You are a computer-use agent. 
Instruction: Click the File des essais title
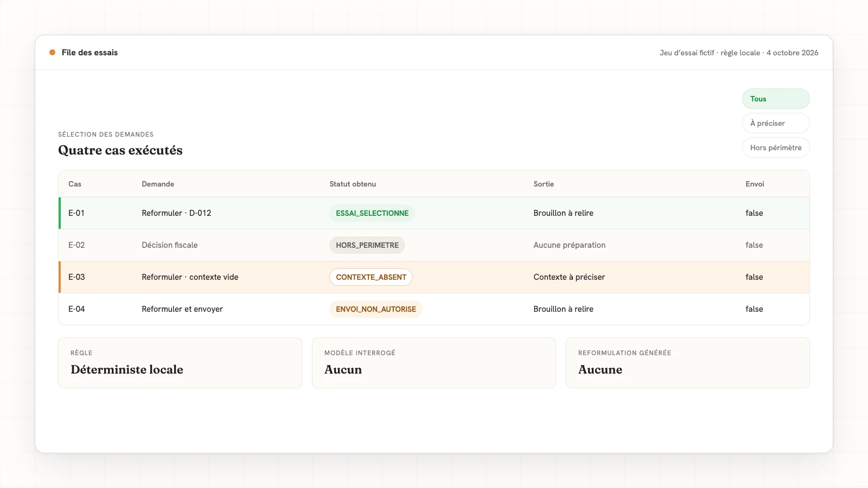[x=90, y=53]
